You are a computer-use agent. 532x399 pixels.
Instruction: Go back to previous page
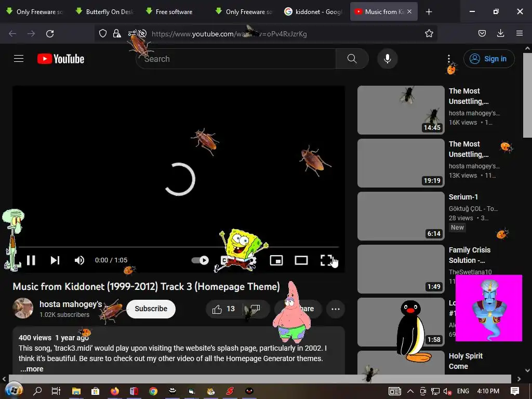12,34
